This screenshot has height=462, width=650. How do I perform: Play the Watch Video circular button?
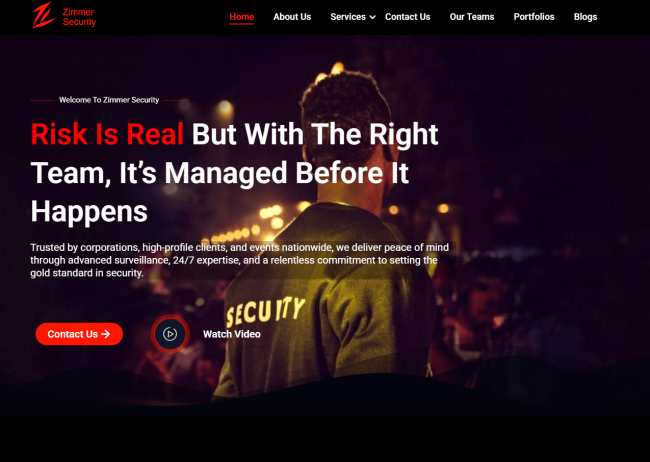point(170,334)
